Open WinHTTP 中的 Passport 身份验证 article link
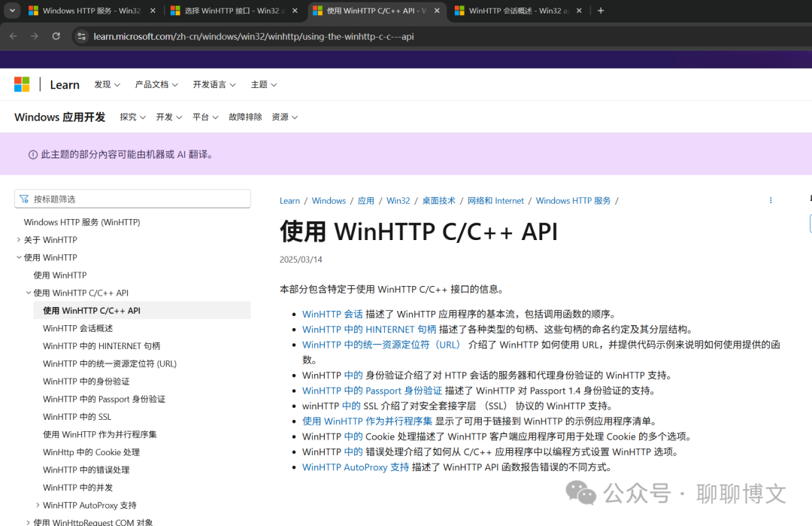The height and width of the screenshot is (526, 812). pyautogui.click(x=372, y=391)
